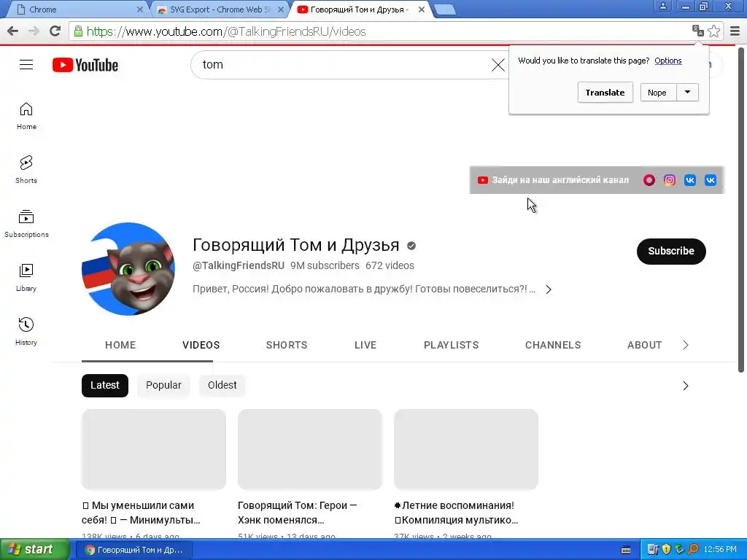The height and width of the screenshot is (560, 747).
Task: Open the Options link in the translate popup
Action: coord(668,61)
